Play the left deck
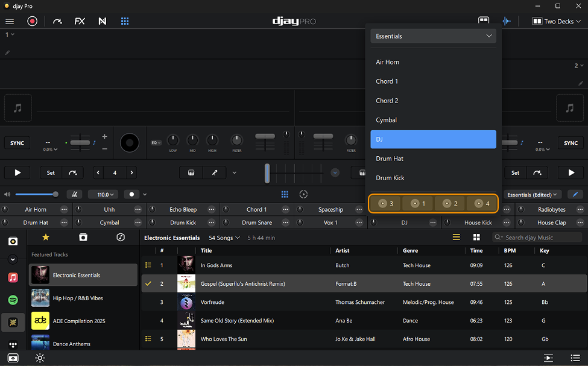The image size is (588, 366). tap(17, 172)
